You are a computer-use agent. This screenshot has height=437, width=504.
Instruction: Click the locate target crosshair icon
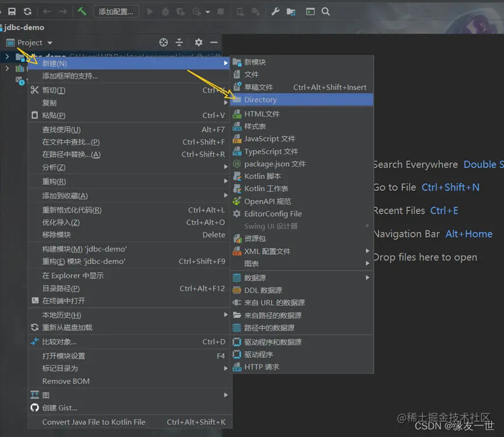163,43
